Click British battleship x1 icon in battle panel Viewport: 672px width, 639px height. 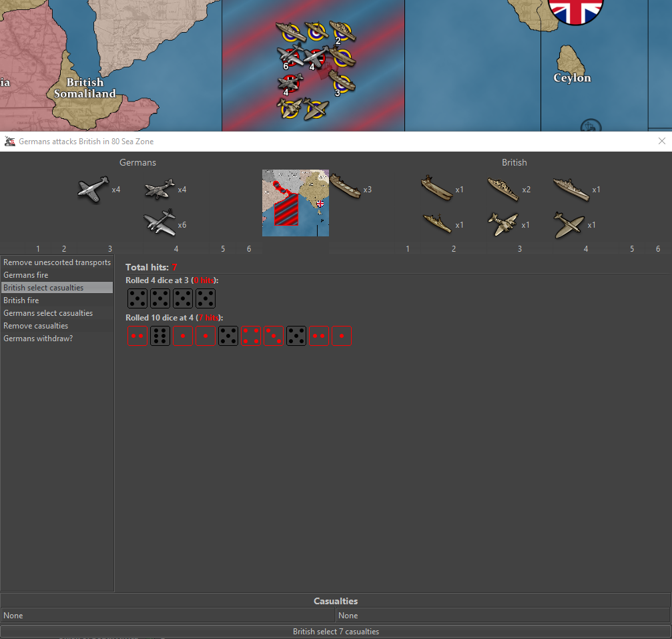(x=571, y=189)
